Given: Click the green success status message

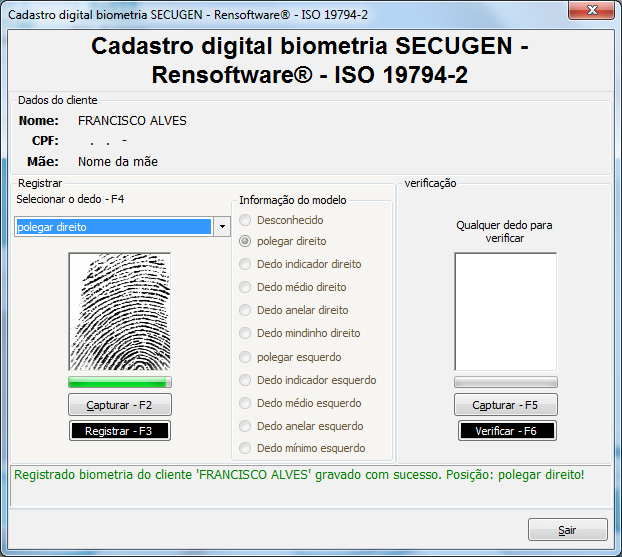Looking at the screenshot, I should click(299, 475).
